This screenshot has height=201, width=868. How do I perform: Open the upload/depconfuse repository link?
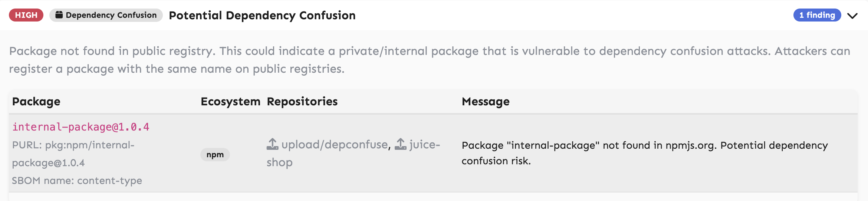pos(335,145)
